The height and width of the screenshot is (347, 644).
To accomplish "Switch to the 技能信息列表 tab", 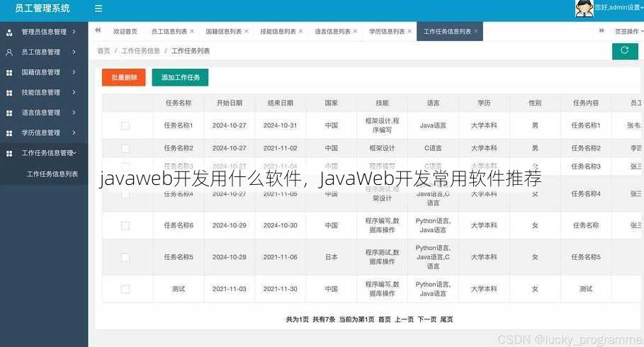I will 278,31.
